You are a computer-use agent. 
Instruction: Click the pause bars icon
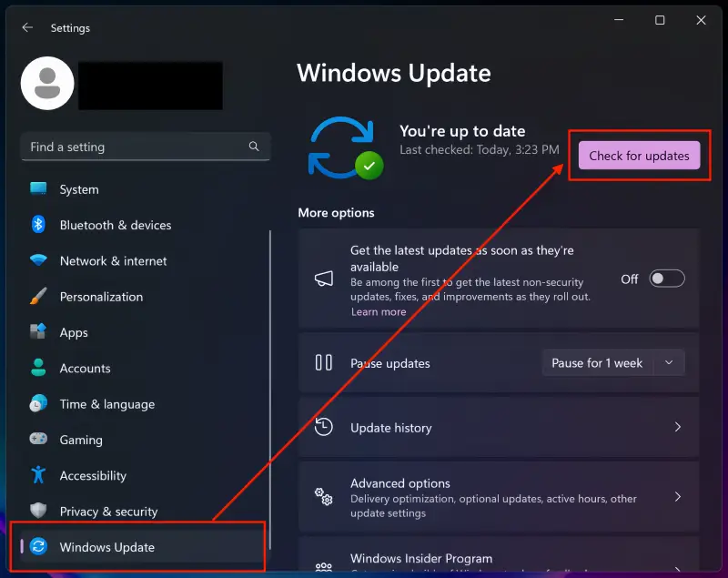point(324,362)
